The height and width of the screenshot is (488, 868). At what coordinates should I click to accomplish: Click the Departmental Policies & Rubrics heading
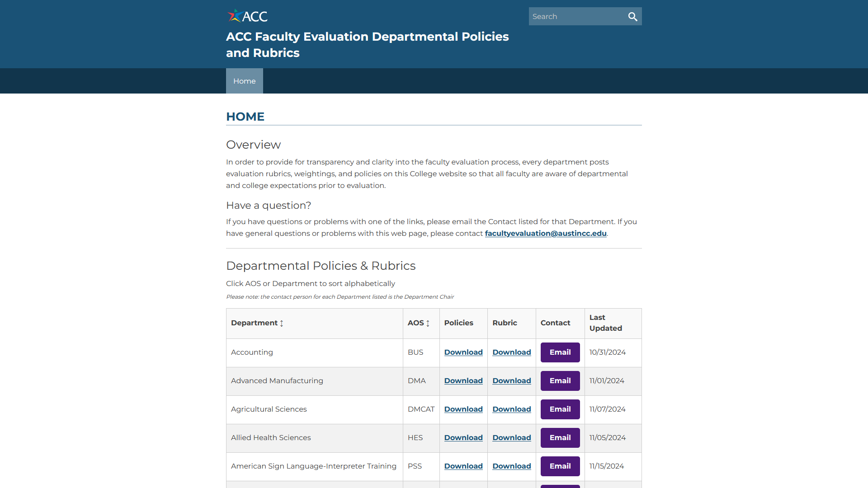point(321,266)
